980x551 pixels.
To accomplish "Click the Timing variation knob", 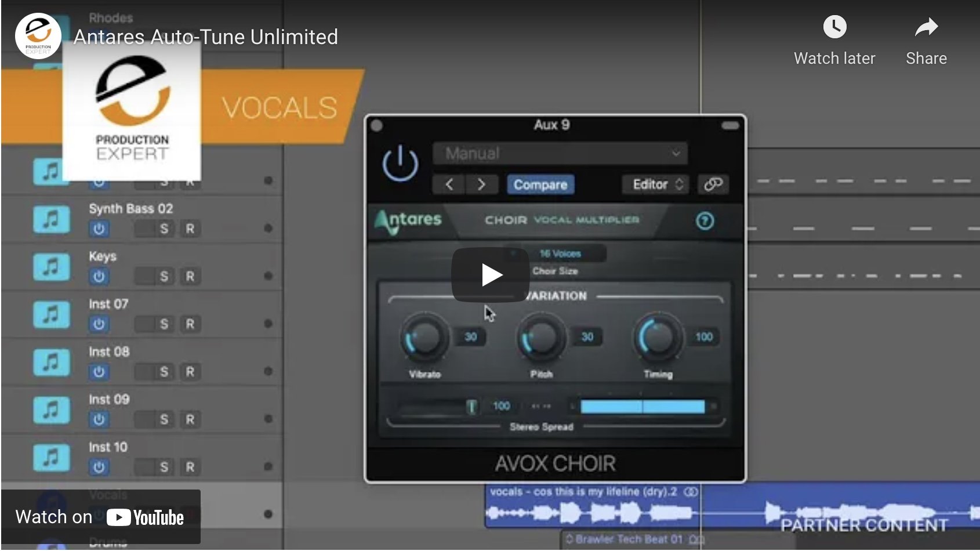I will (x=658, y=338).
